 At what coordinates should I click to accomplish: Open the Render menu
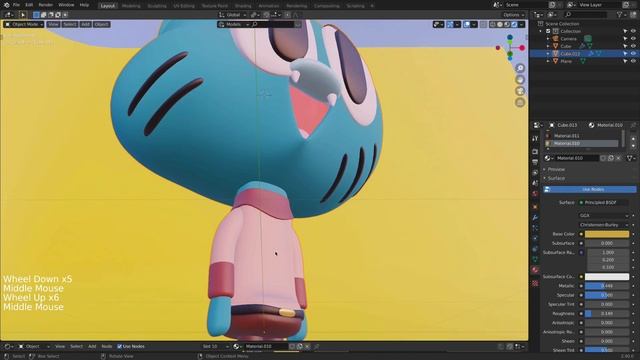click(46, 5)
